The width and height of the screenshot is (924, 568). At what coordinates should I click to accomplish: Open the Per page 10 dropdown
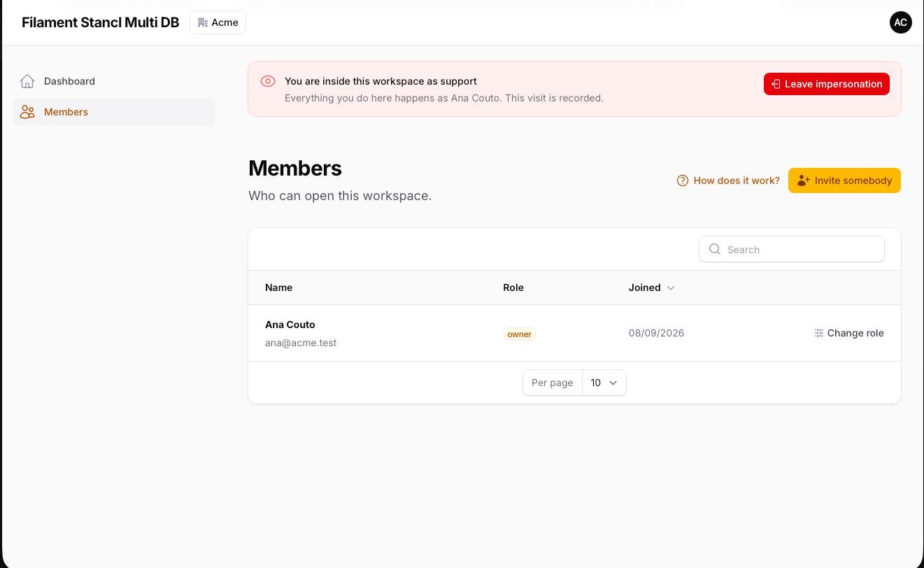click(604, 383)
